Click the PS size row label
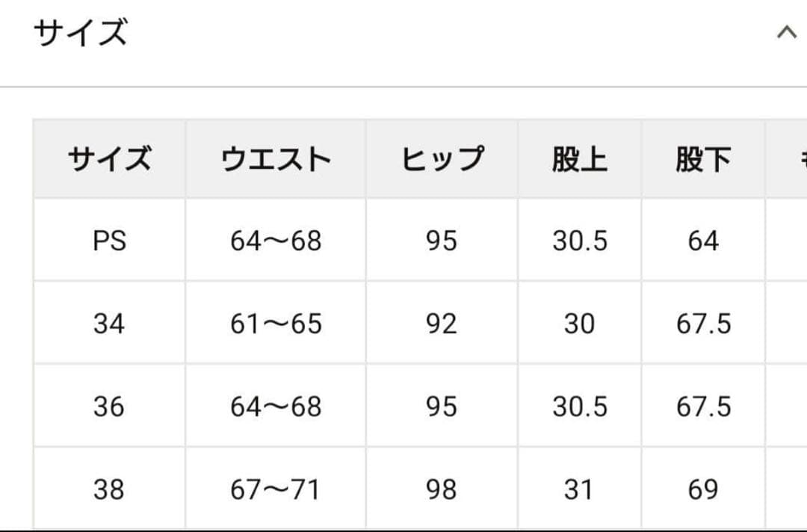 click(x=109, y=241)
